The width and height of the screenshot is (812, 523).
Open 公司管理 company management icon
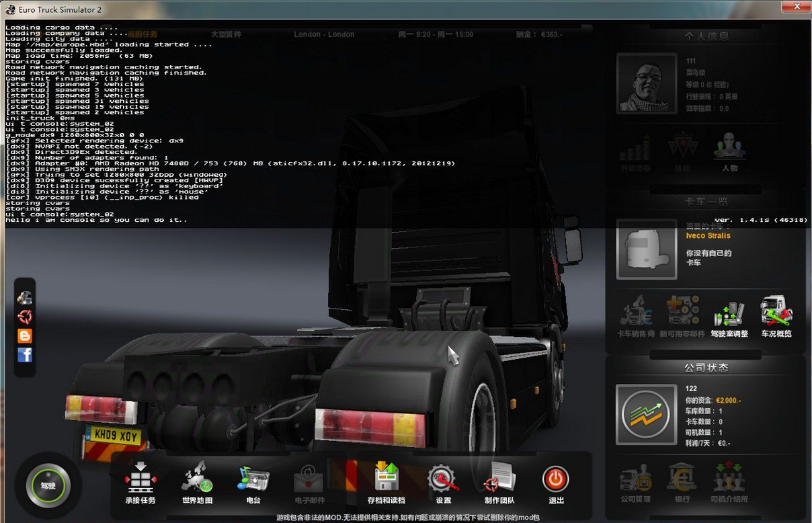tap(635, 483)
